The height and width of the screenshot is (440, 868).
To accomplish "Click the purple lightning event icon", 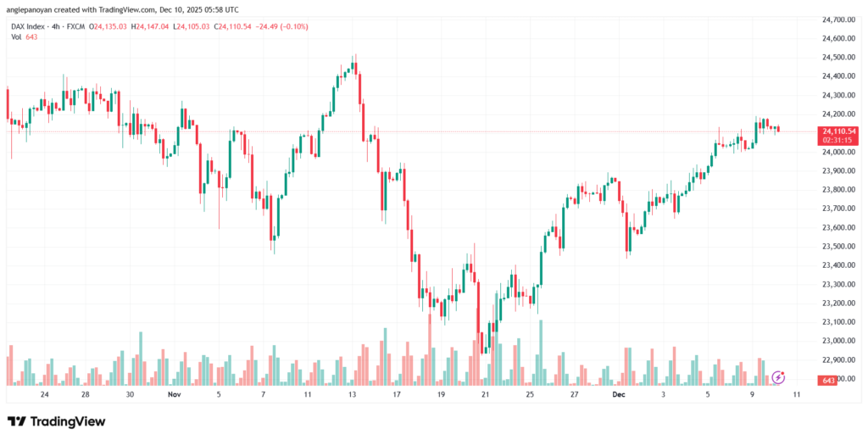I will click(778, 376).
